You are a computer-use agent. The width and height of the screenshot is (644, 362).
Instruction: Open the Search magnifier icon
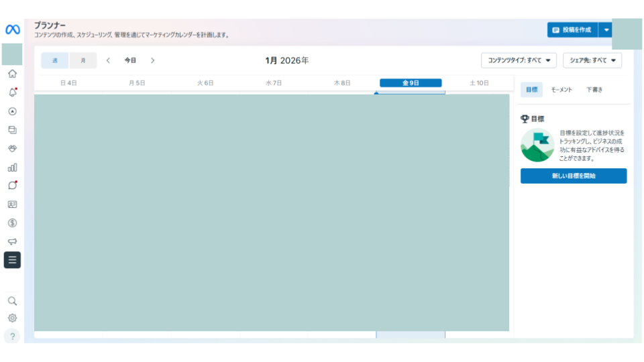click(x=12, y=301)
